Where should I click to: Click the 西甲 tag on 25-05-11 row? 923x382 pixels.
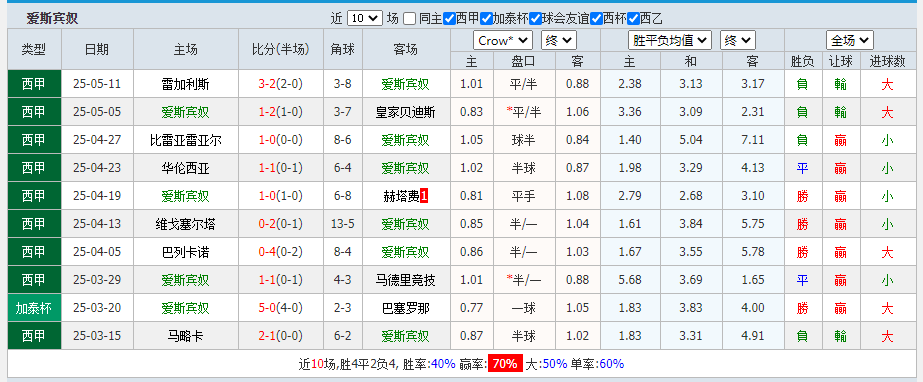pos(34,84)
